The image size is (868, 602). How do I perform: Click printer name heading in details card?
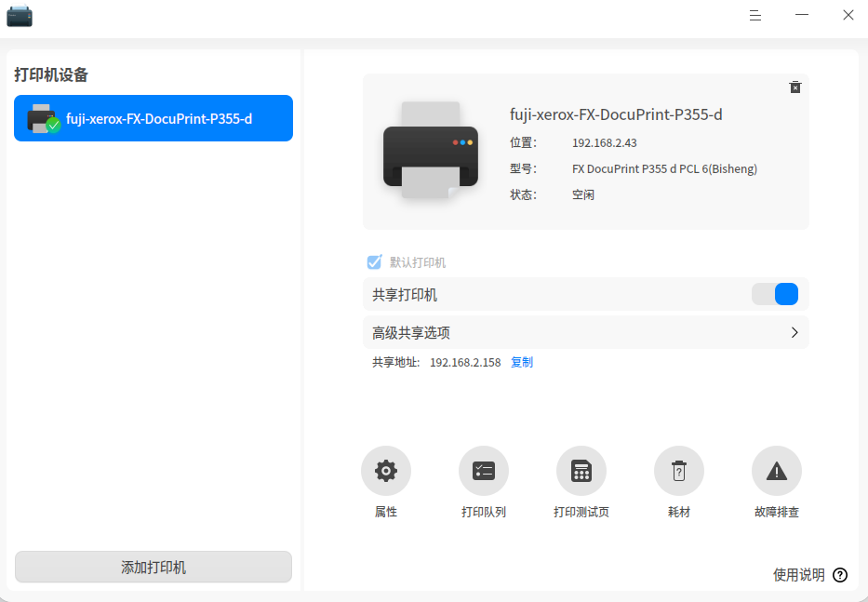[x=616, y=114]
